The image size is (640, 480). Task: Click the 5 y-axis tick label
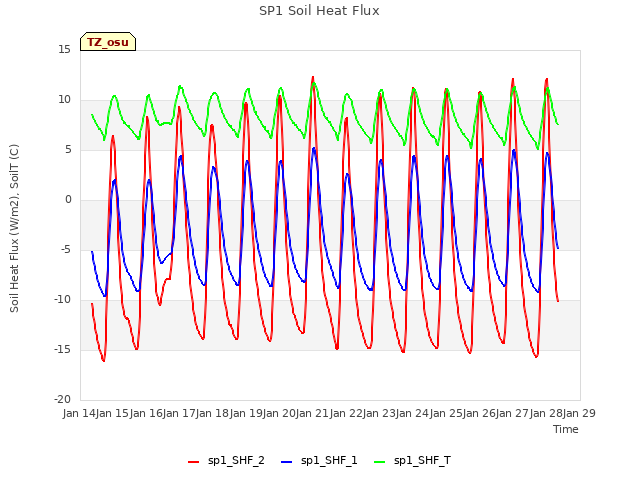tap(68, 150)
